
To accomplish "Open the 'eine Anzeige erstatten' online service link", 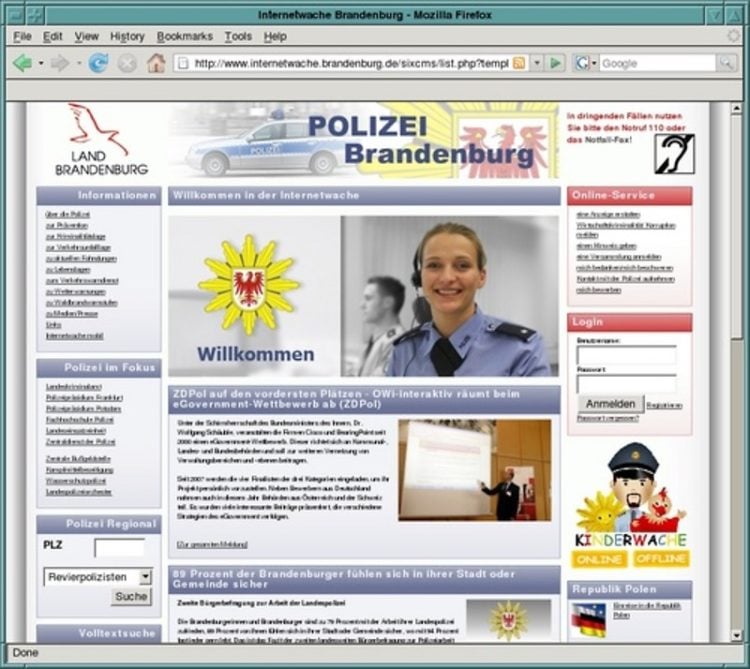I will coord(608,214).
